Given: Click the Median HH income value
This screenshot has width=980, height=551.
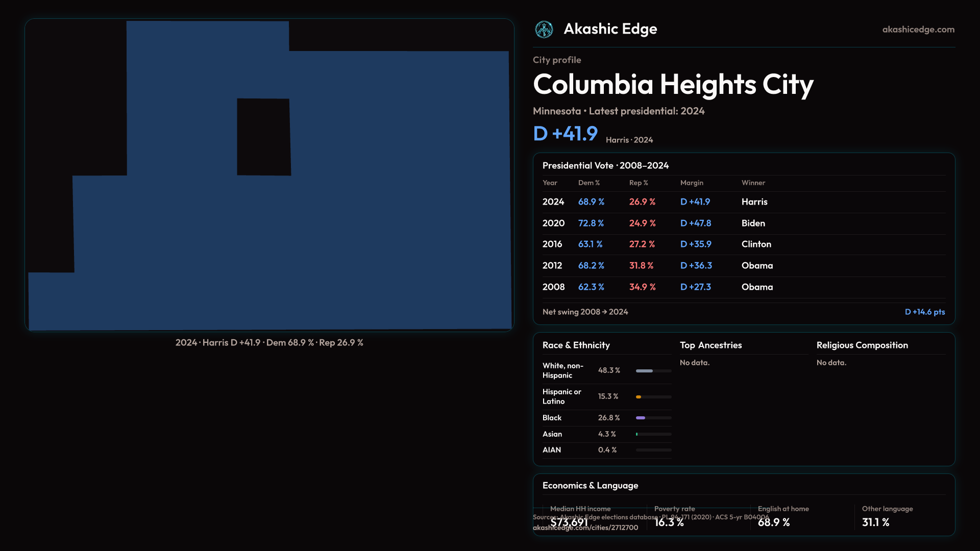Looking at the screenshot, I should click(569, 522).
